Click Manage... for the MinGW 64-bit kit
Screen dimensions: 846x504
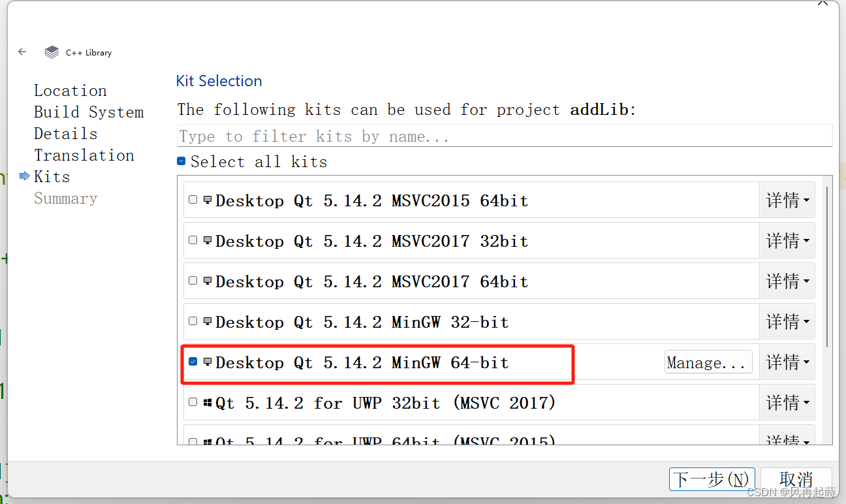pos(708,362)
